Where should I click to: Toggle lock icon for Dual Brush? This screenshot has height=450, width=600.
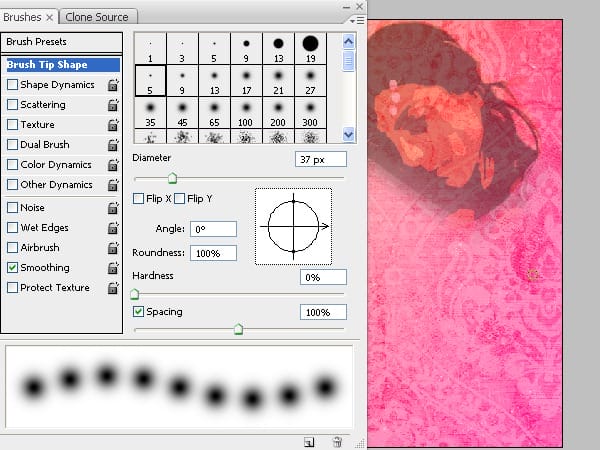[x=113, y=145]
